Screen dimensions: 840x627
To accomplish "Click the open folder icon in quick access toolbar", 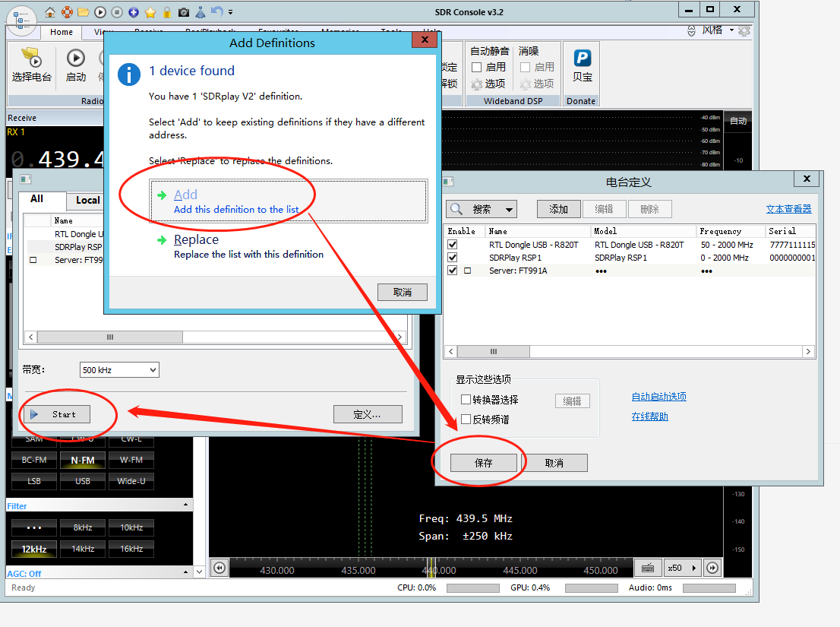I will click(84, 12).
